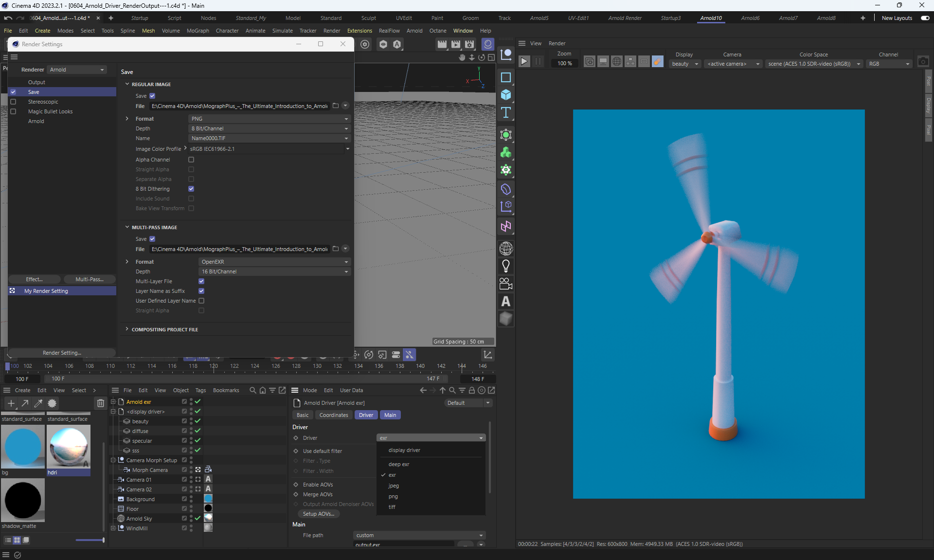
Task: Choose tiff from the driver list
Action: (x=392, y=507)
